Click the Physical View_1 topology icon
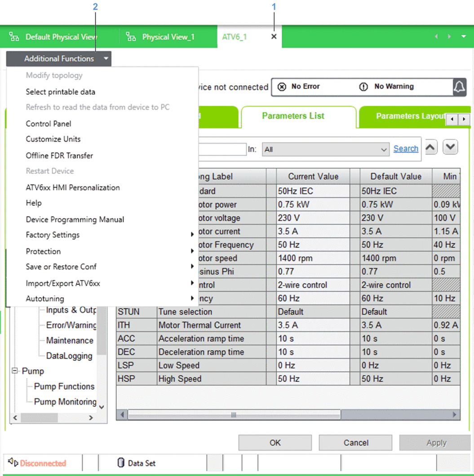The width and height of the screenshot is (474, 476). coord(131,37)
